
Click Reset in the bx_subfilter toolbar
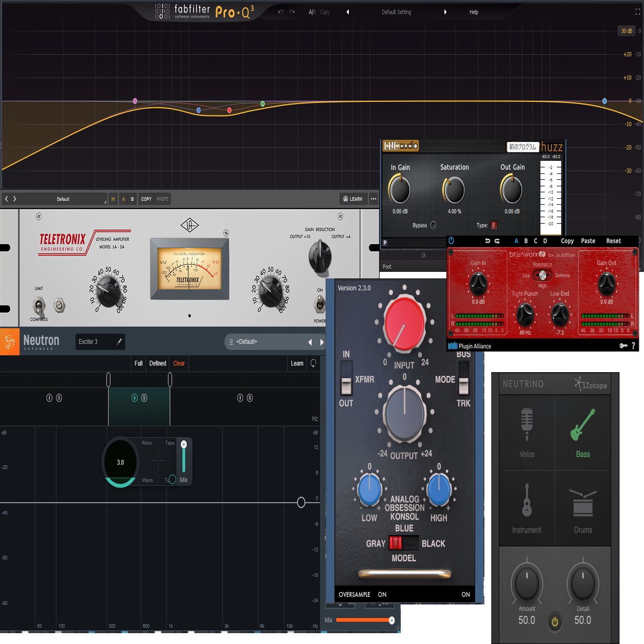pos(614,241)
